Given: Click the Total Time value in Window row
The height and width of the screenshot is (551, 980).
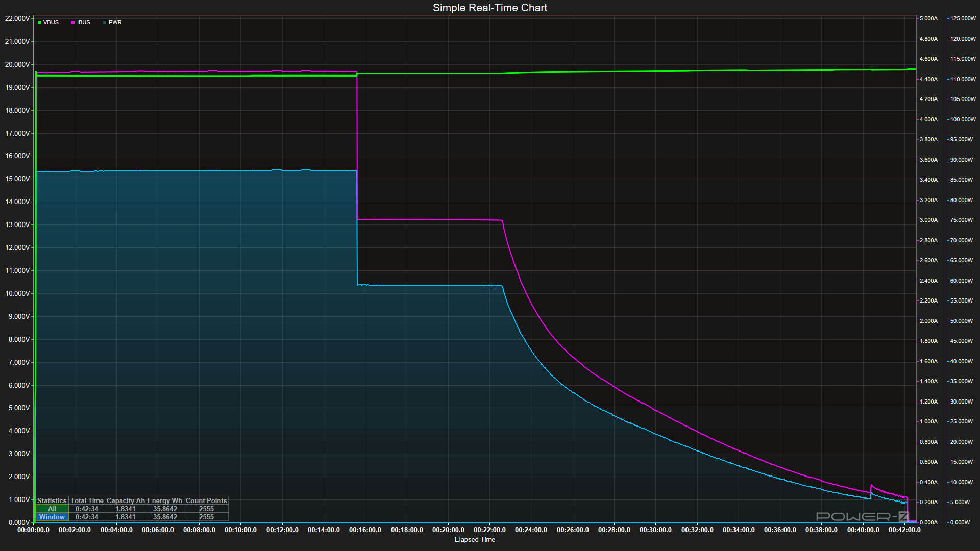Looking at the screenshot, I should click(x=87, y=517).
